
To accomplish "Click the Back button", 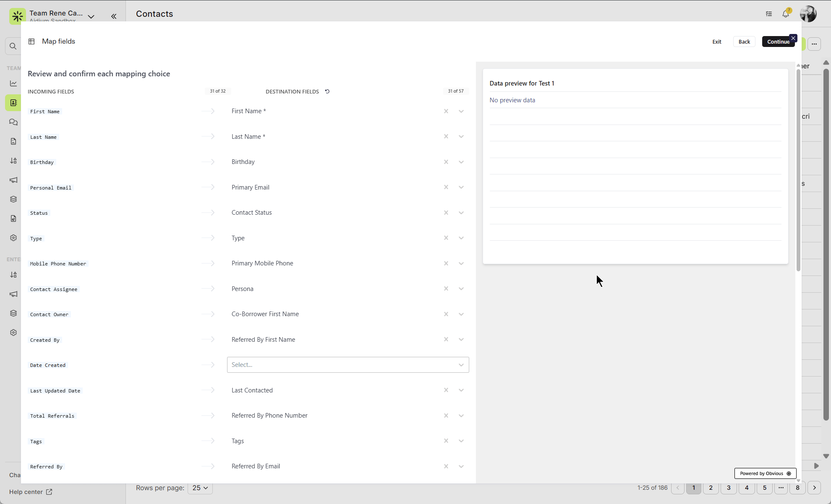I will 744,42.
